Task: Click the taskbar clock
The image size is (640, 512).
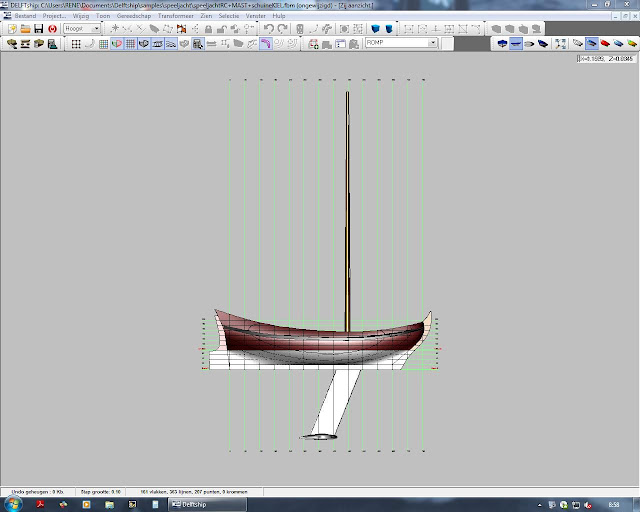Action: [x=614, y=505]
